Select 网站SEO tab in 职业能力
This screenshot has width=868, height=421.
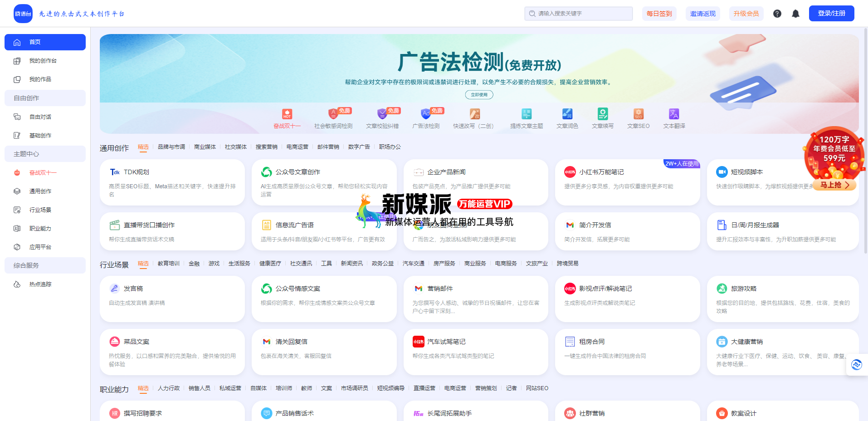[537, 388]
